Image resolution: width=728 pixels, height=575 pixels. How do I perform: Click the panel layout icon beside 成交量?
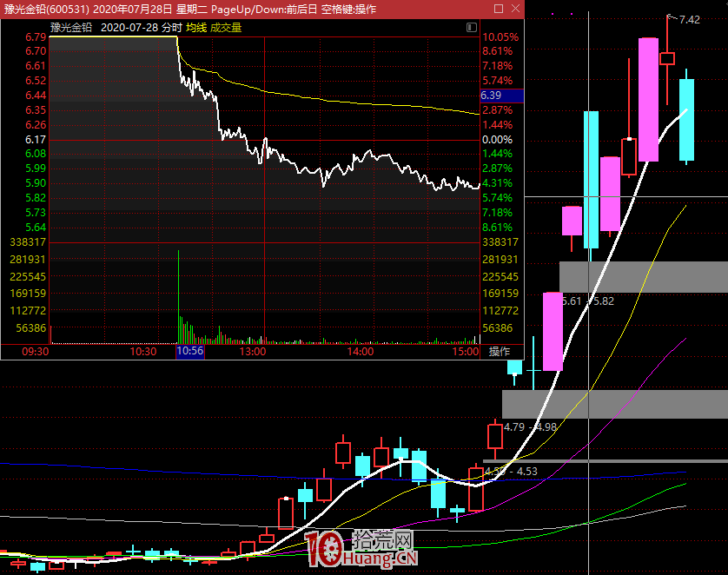point(472,28)
